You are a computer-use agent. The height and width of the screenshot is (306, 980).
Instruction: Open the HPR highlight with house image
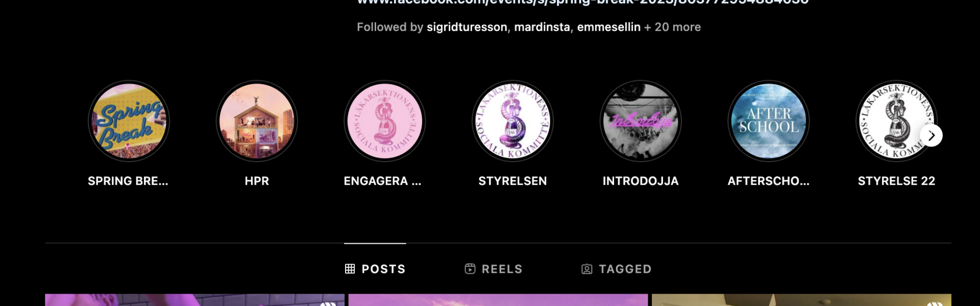[257, 121]
